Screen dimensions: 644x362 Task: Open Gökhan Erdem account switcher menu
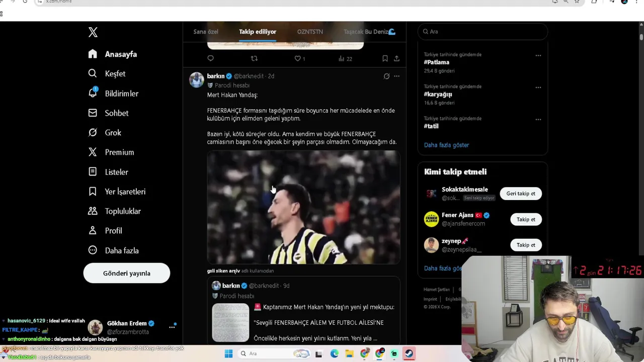pos(172,327)
